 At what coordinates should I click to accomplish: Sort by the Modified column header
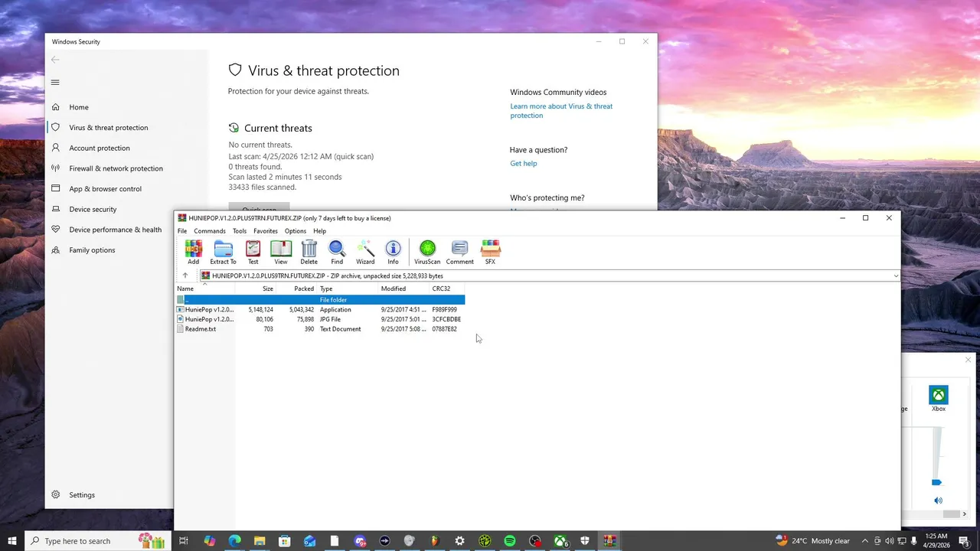coord(404,289)
